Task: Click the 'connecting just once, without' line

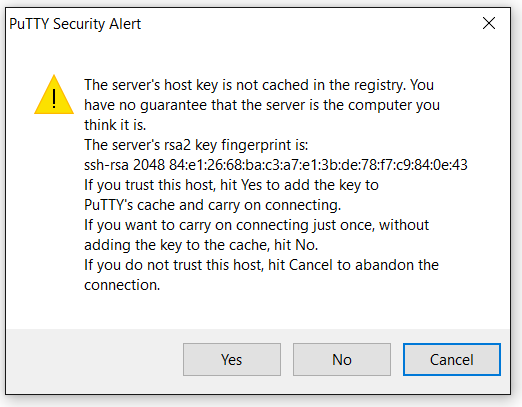Action: click(256, 225)
